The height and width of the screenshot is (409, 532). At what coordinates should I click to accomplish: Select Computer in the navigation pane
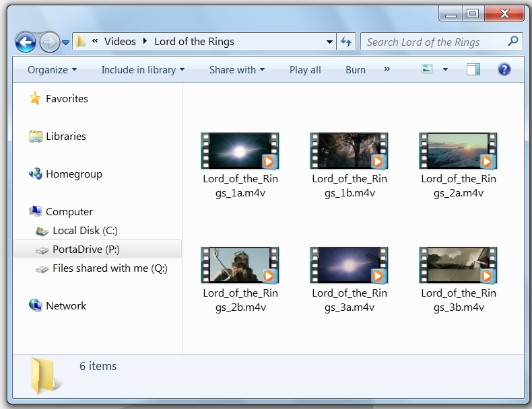pos(69,212)
